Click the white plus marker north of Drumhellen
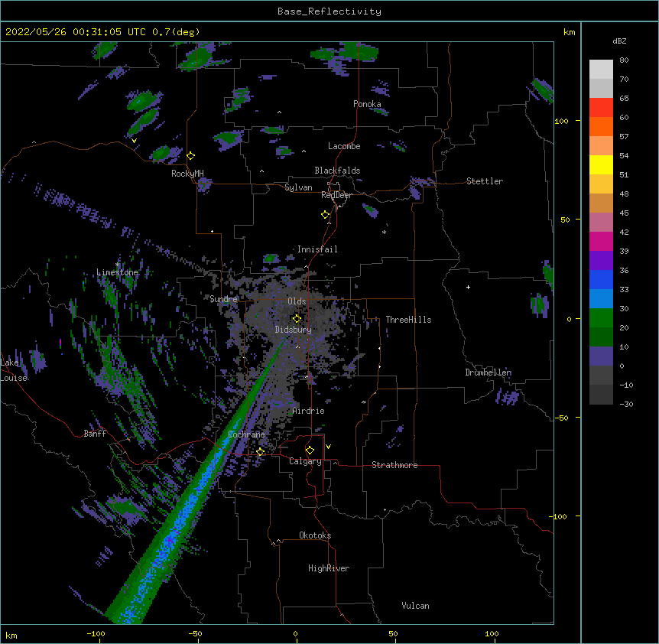This screenshot has width=659, height=644. click(x=468, y=287)
